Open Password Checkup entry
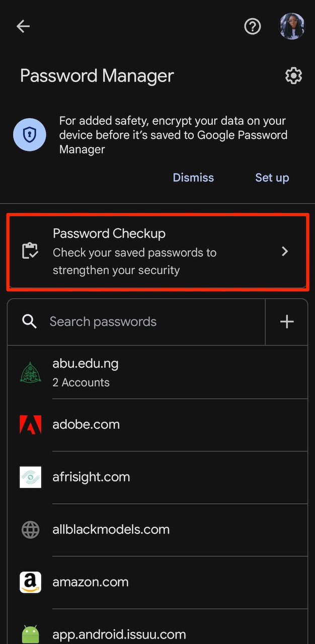This screenshot has width=315, height=644. [151, 251]
